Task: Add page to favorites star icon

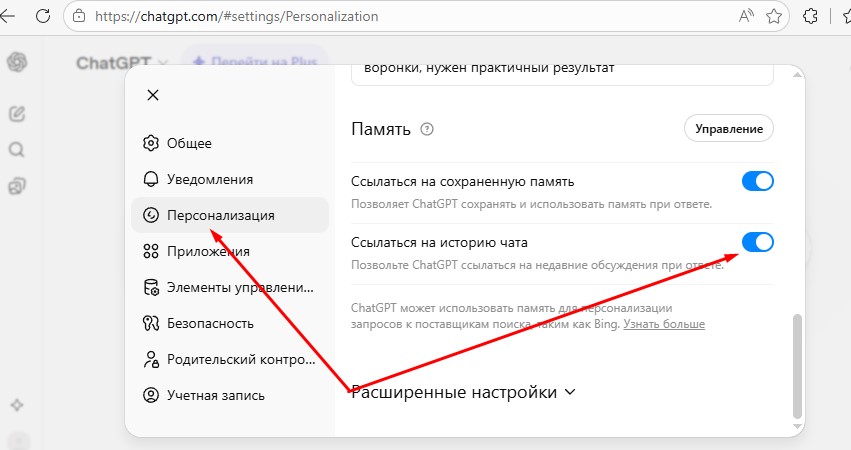Action: [774, 16]
